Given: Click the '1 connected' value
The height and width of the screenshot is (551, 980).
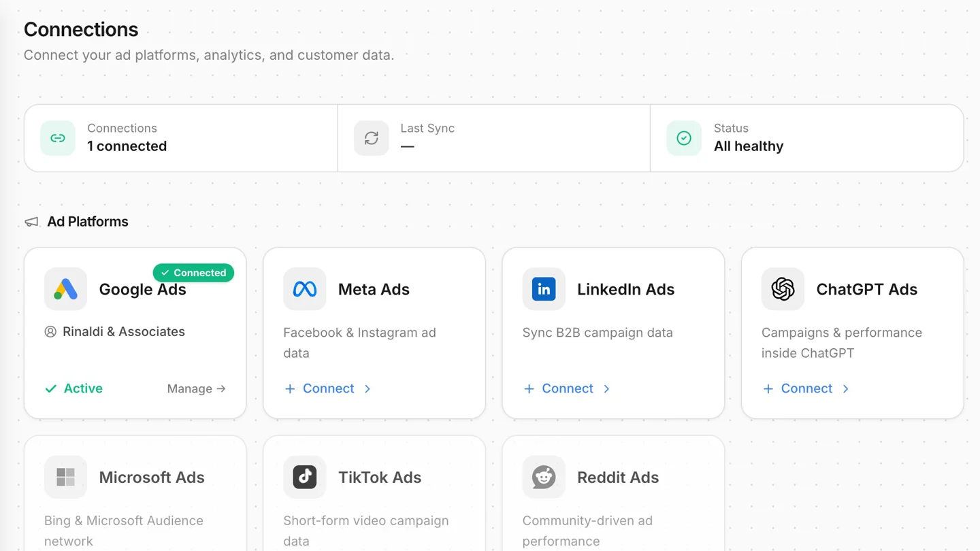Looking at the screenshot, I should coord(127,146).
